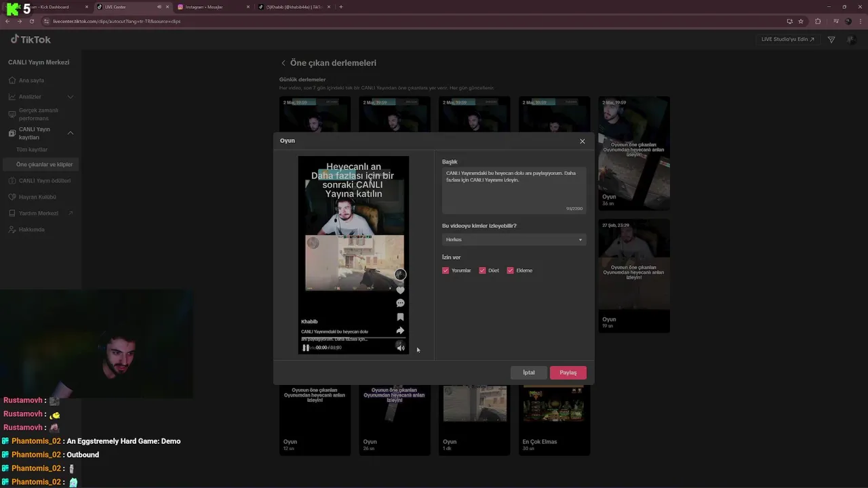Screen dimensions: 868x488
Task: Click the install app icon in address bar
Action: pos(789,21)
